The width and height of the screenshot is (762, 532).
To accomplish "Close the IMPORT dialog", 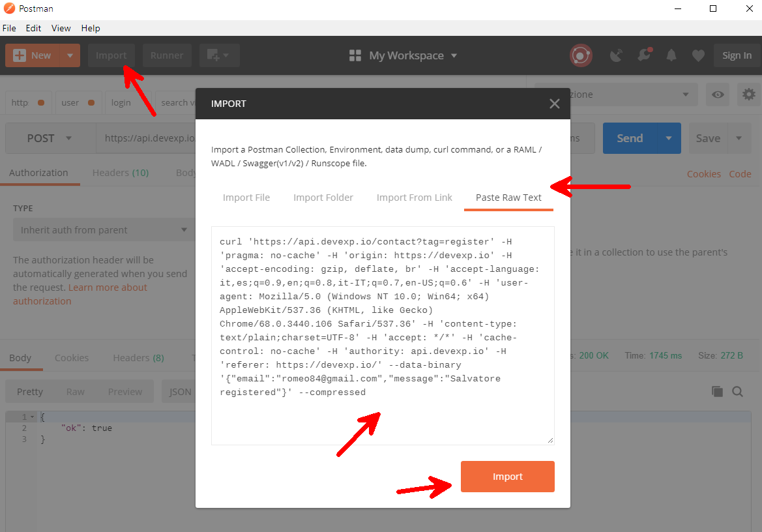I will pyautogui.click(x=555, y=104).
